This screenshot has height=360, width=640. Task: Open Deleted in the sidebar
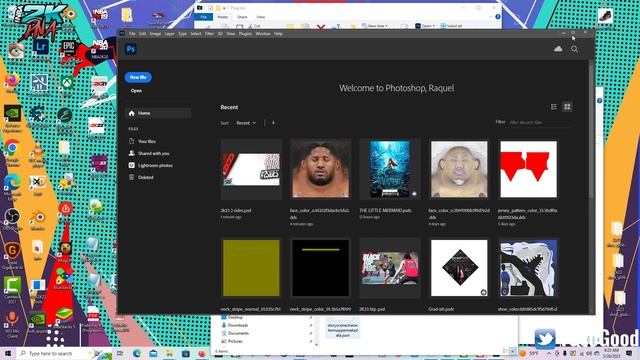(x=145, y=177)
